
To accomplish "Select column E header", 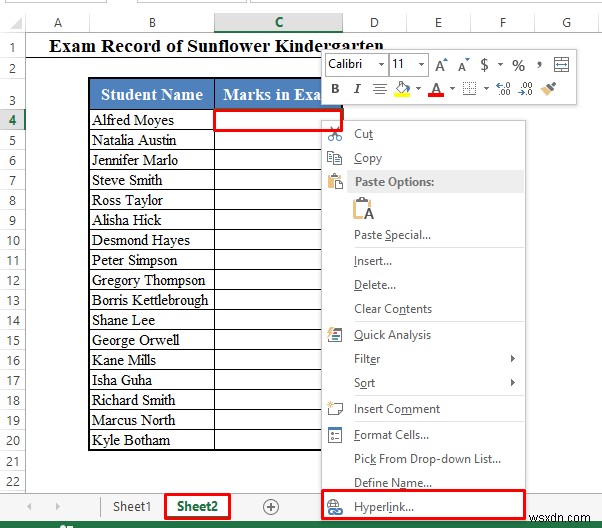I will pyautogui.click(x=438, y=23).
